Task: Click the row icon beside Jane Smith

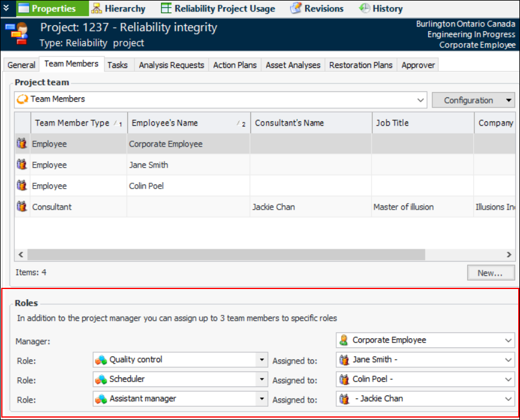Action: pos(22,165)
